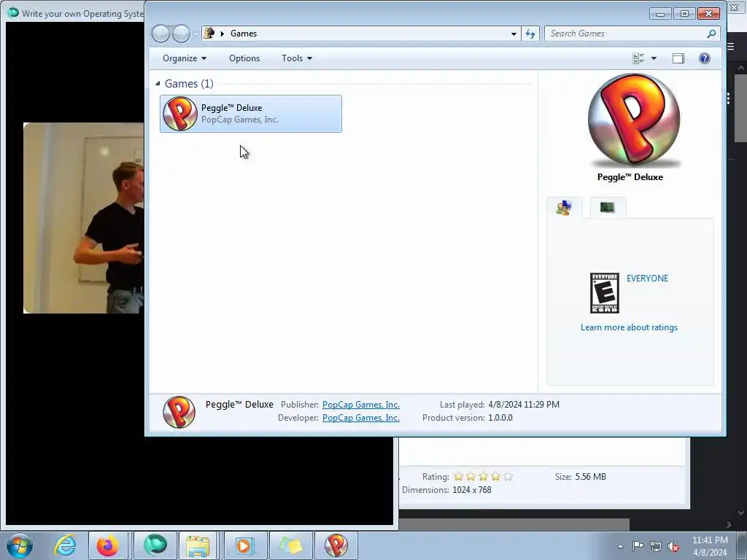Set the star rating in background window

(x=483, y=476)
